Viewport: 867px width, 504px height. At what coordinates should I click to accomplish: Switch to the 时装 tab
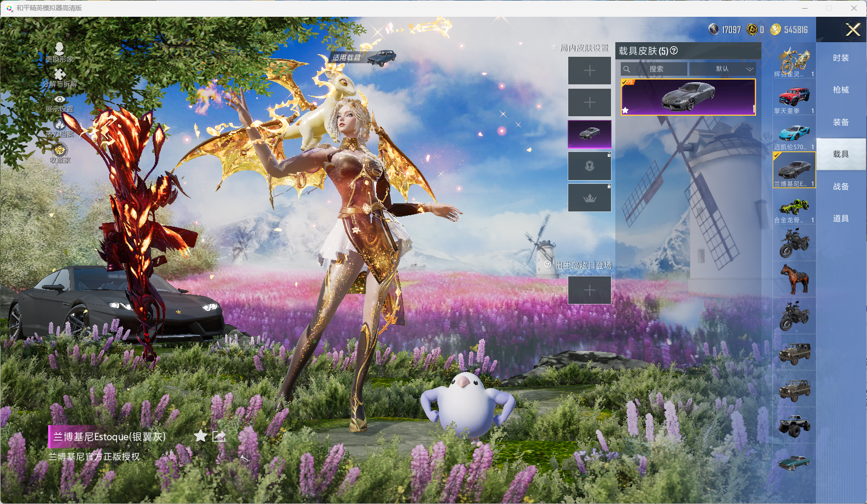840,58
